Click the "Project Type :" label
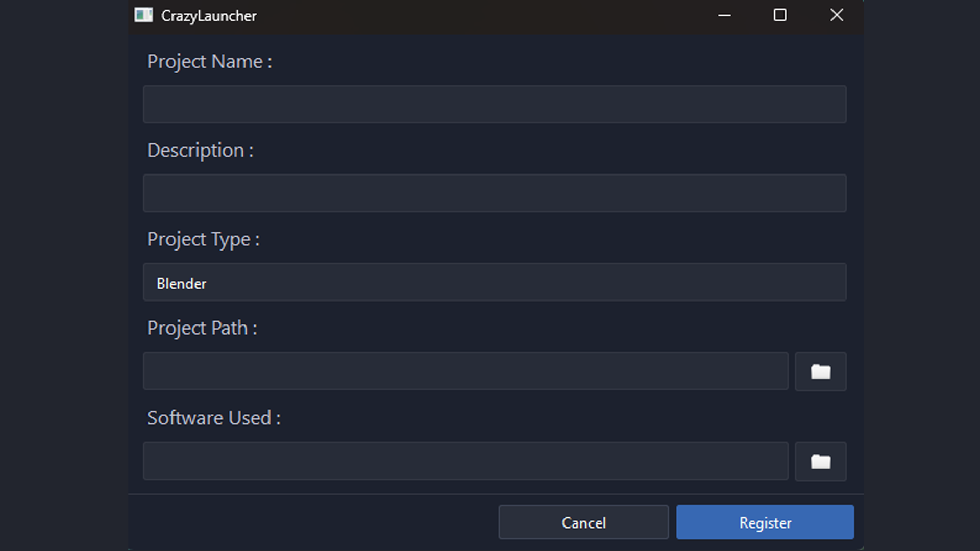The image size is (980, 551). click(203, 239)
